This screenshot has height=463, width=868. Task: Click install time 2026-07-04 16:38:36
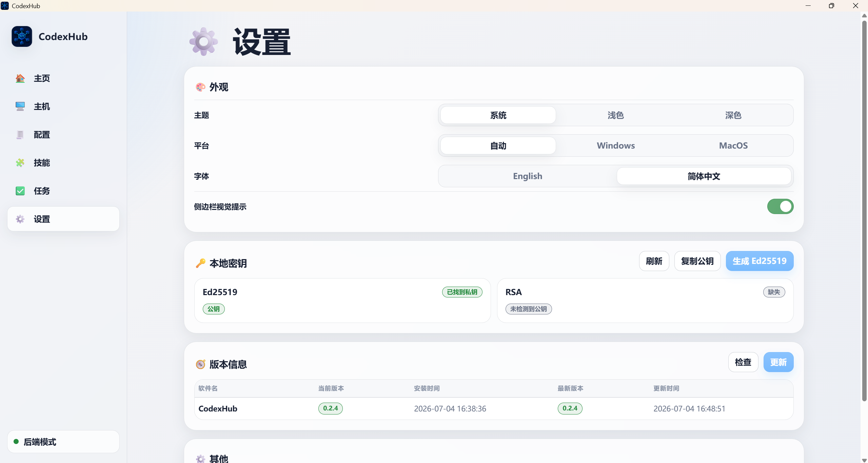pos(450,409)
